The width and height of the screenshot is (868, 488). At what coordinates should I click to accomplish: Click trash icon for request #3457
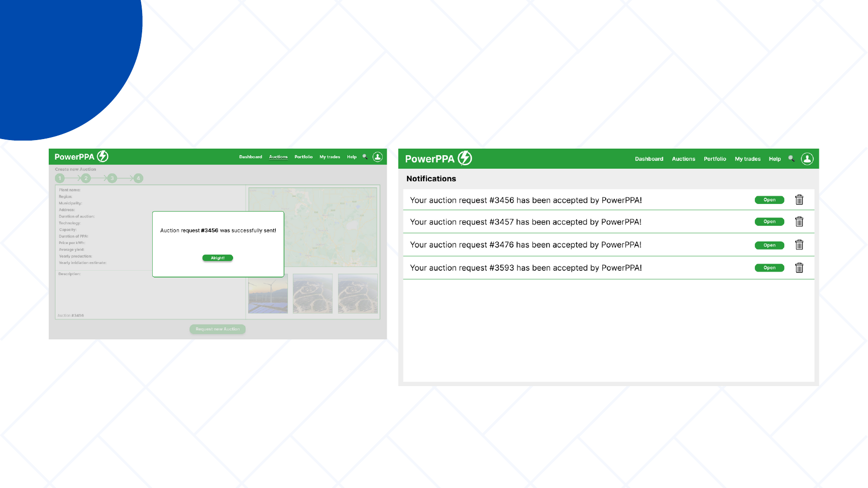pos(799,221)
